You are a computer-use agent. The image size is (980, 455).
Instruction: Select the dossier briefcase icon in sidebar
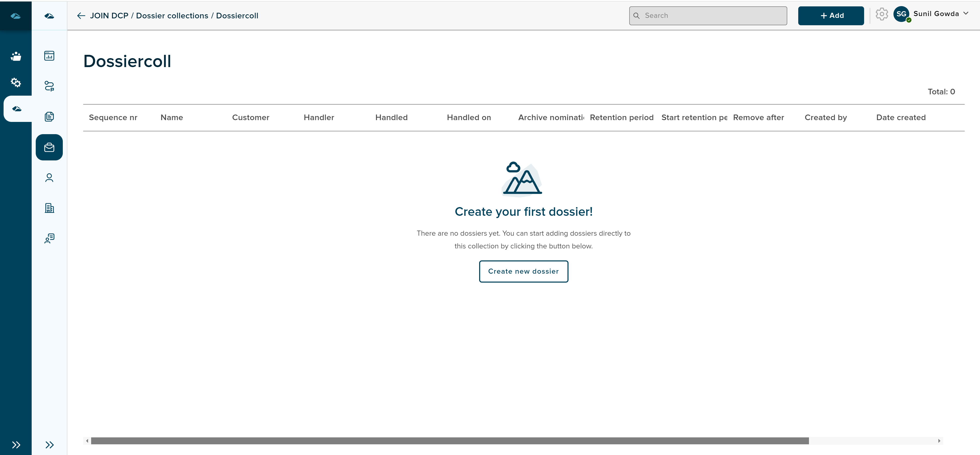[x=49, y=147]
